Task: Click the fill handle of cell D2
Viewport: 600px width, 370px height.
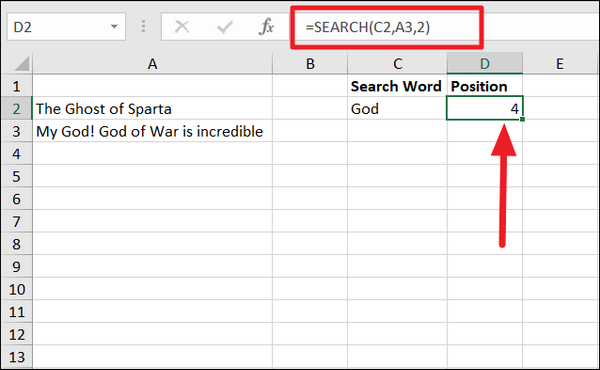Action: [522, 119]
